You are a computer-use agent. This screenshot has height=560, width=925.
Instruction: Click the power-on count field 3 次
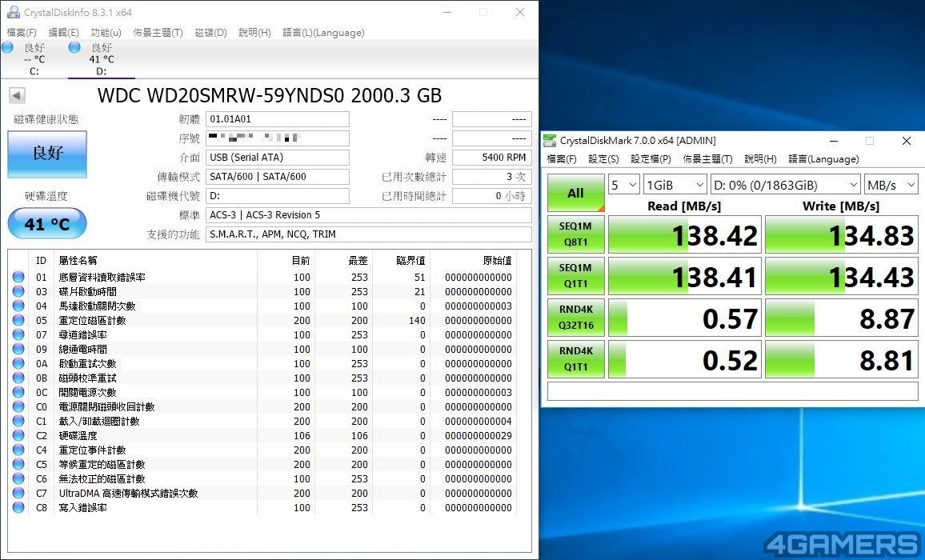click(x=492, y=177)
